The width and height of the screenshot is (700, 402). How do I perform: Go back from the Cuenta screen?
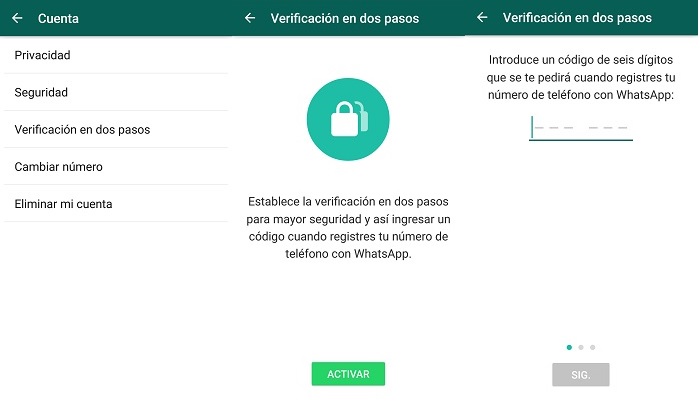17,18
